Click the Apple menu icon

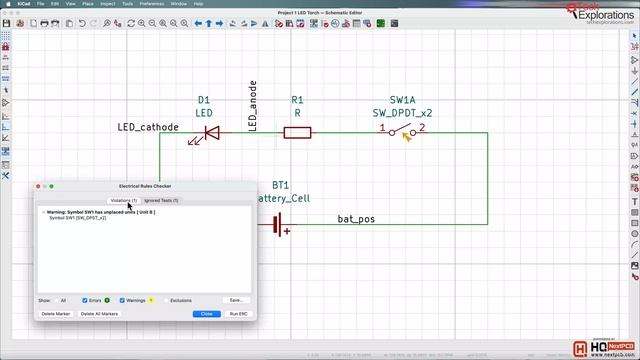[x=8, y=4]
